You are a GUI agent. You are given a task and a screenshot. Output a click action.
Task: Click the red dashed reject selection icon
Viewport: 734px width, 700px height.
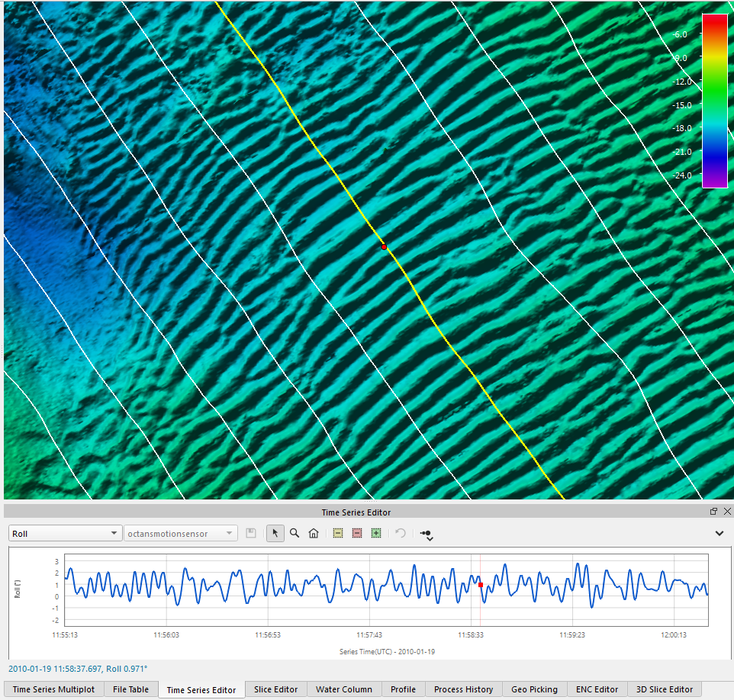coord(356,534)
